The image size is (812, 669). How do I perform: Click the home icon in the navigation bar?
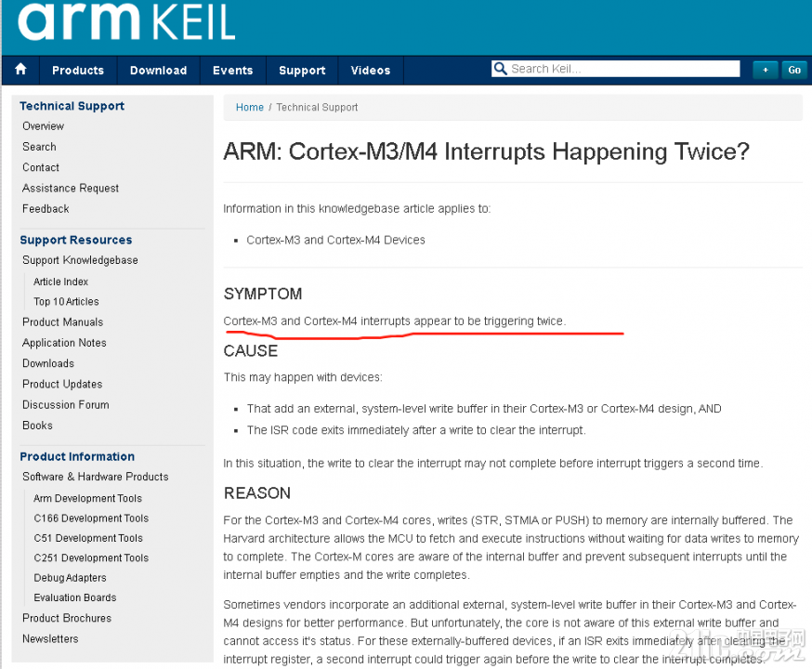click(x=20, y=70)
